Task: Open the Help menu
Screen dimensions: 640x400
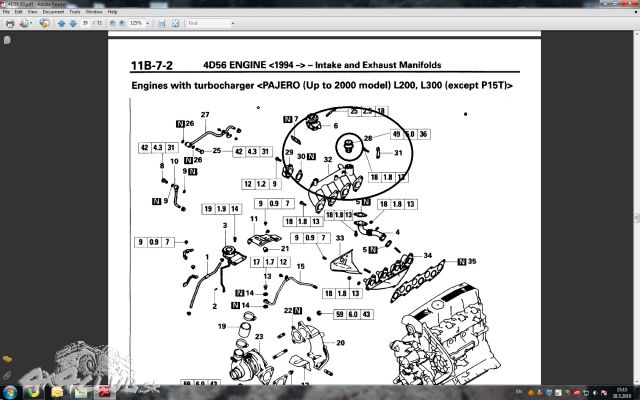Action: 112,12
